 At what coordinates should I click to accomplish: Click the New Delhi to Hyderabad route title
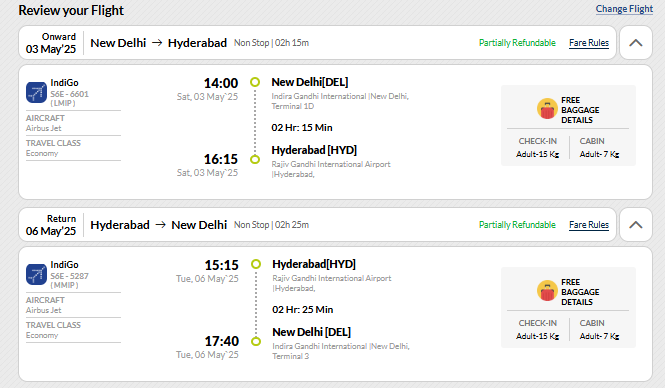point(159,43)
